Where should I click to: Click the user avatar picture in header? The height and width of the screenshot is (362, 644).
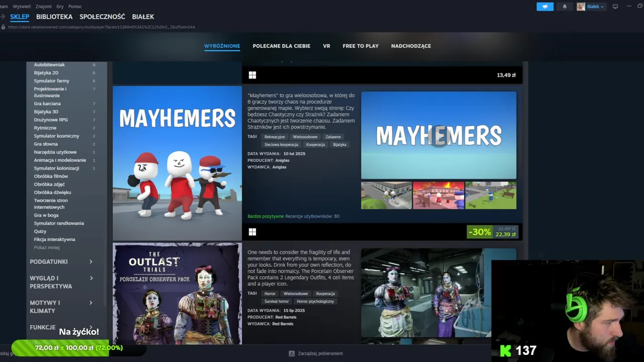(581, 7)
